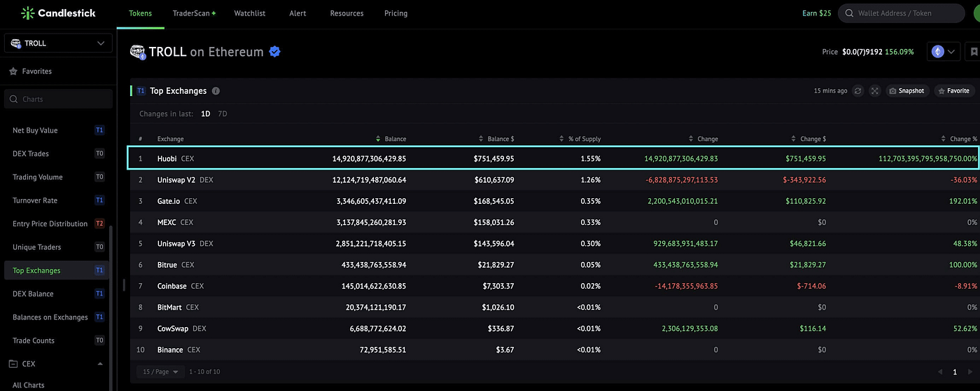Select the 1D changes period
The width and height of the screenshot is (980, 391).
point(205,114)
